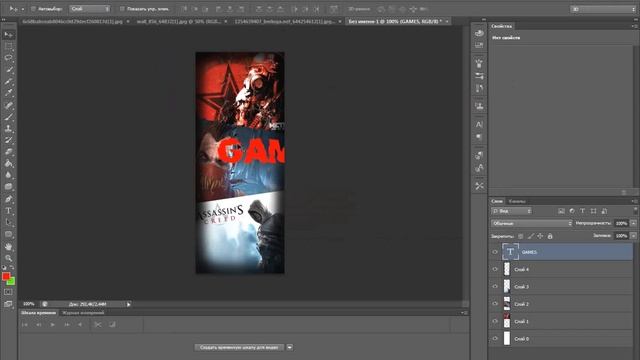Filter layers by shape kind

coord(593,211)
